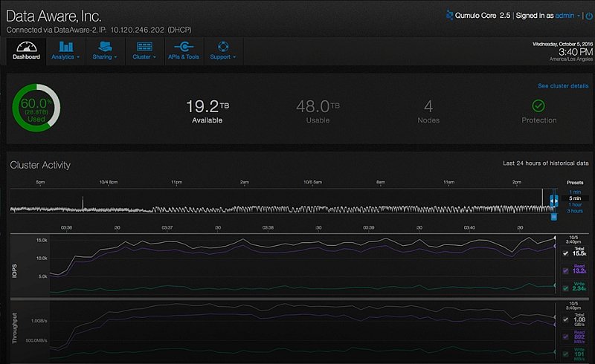Viewport: 595px width, 364px height.
Task: Click the Qumulo Core logo icon
Action: coord(450,15)
